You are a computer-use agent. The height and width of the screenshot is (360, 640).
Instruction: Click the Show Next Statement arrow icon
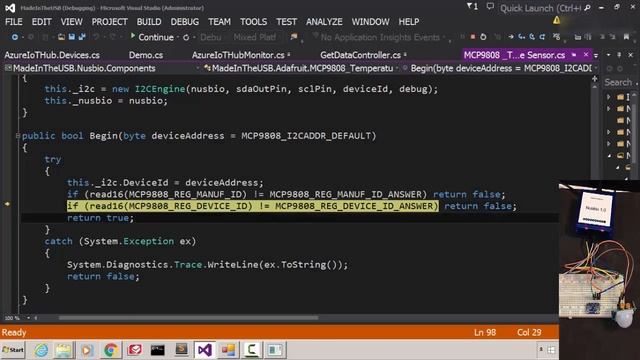[x=511, y=37]
